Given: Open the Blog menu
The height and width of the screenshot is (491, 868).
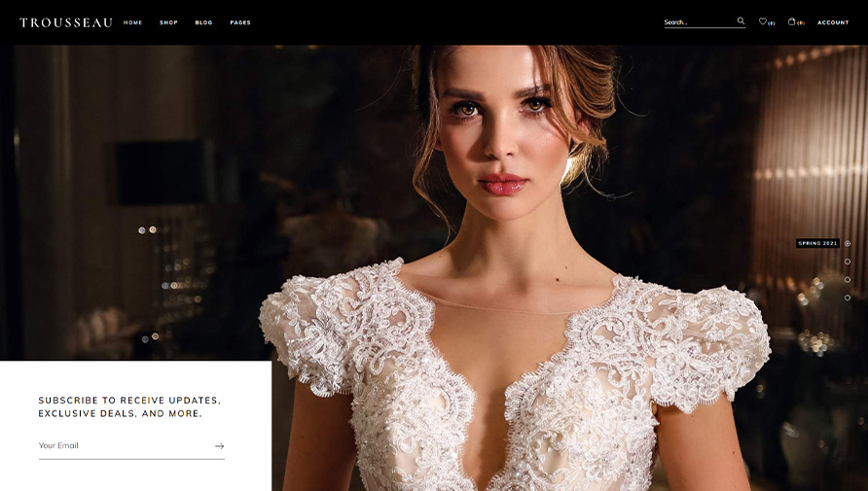Looking at the screenshot, I should [x=203, y=22].
